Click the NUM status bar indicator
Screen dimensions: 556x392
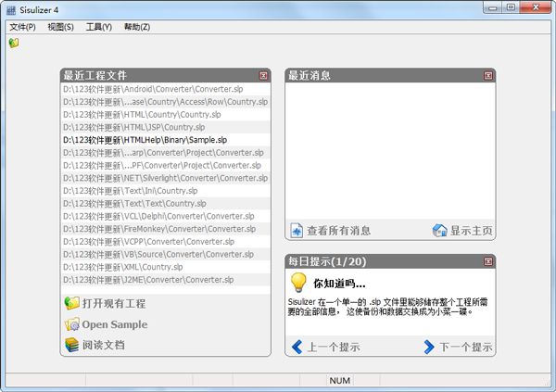coord(340,381)
